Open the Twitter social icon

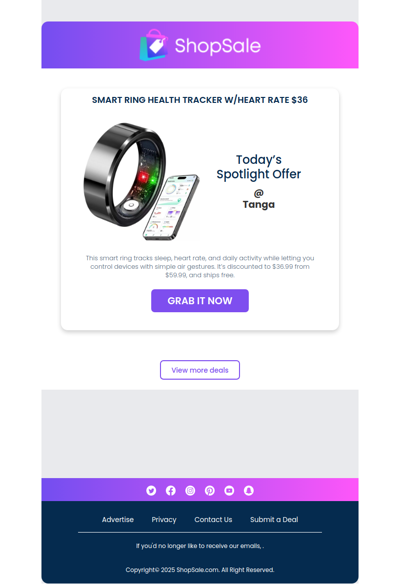[x=151, y=491]
